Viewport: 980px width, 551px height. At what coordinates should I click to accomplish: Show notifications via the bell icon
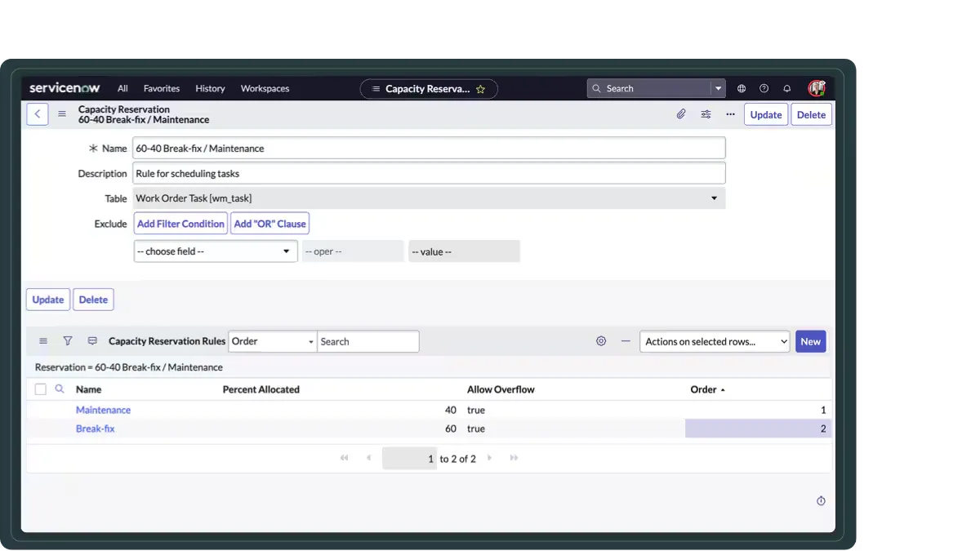point(787,88)
